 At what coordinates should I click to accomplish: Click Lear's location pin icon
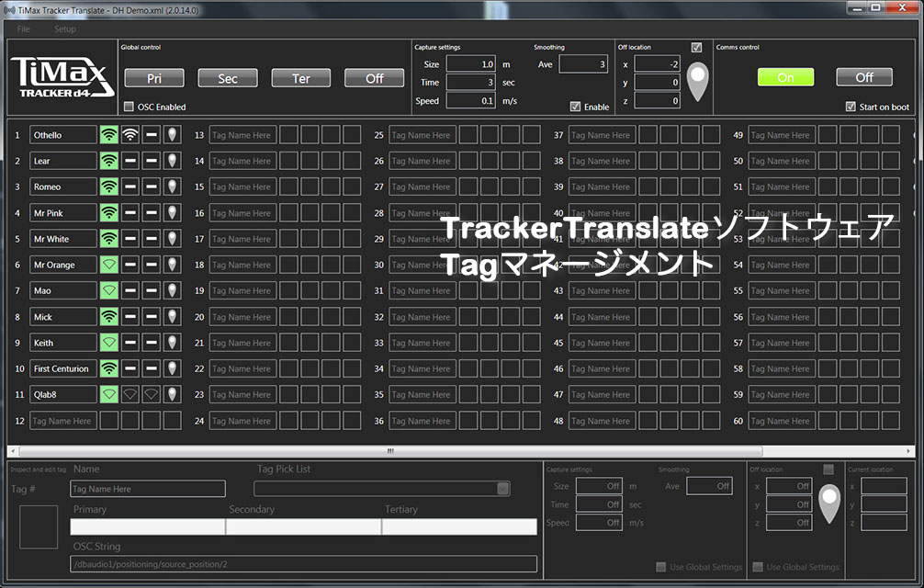[x=172, y=161]
